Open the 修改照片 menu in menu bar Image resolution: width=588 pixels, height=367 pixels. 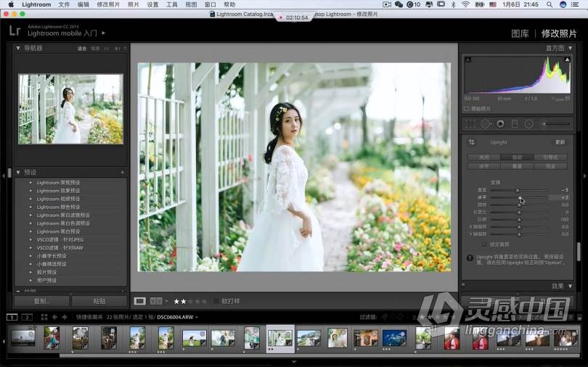108,4
